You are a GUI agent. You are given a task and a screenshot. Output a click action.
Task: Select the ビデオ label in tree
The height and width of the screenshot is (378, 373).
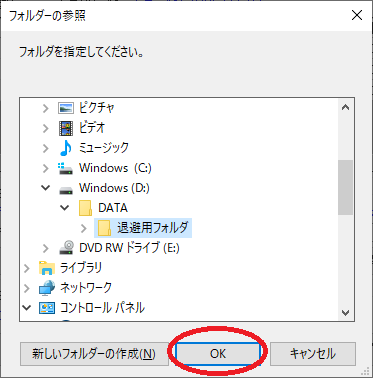pyautogui.click(x=92, y=128)
